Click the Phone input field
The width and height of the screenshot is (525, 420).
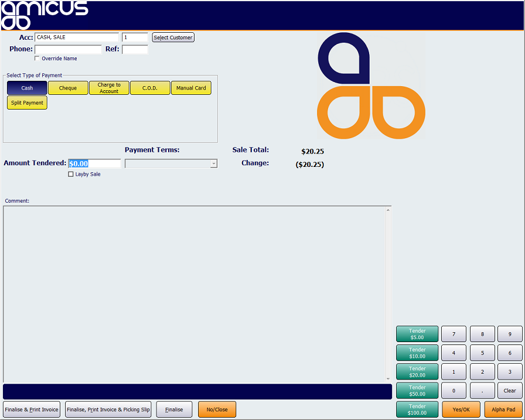click(x=68, y=50)
